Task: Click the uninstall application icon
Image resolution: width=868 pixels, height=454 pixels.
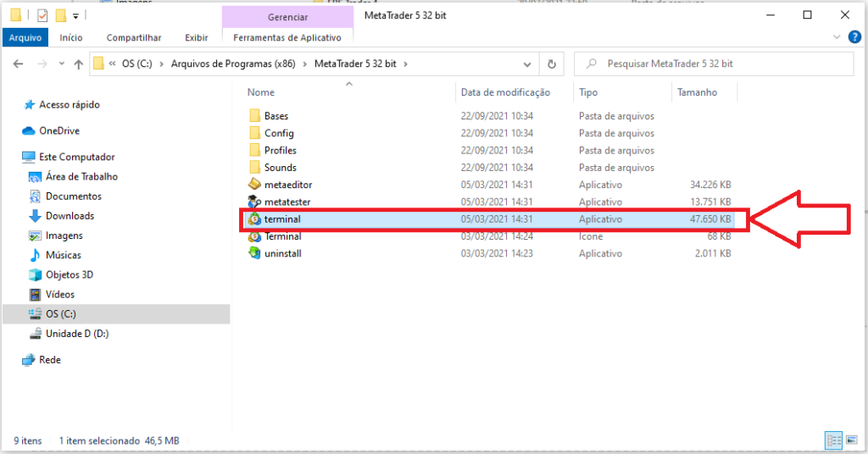Action: click(255, 253)
